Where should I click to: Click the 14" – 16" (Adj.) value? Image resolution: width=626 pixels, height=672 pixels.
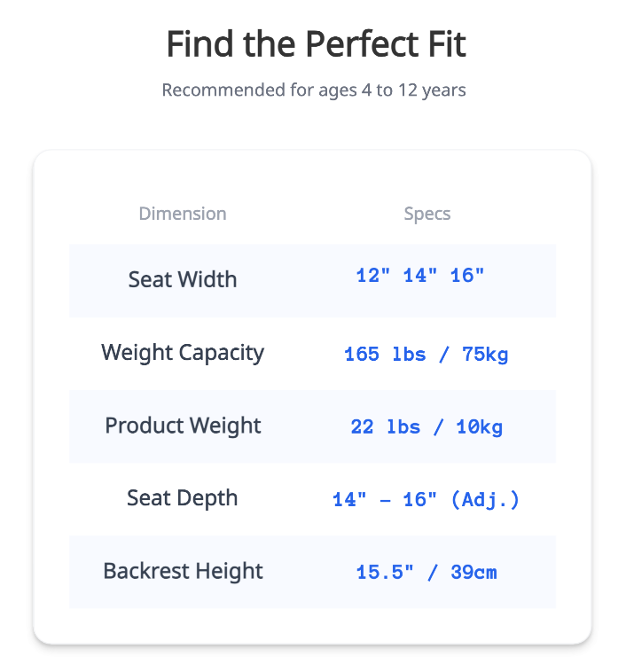[x=426, y=500]
